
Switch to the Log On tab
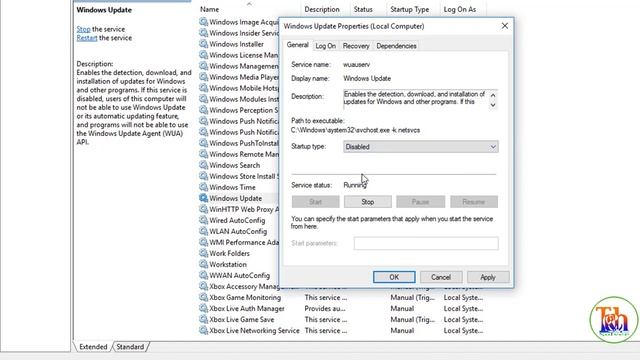click(x=325, y=46)
